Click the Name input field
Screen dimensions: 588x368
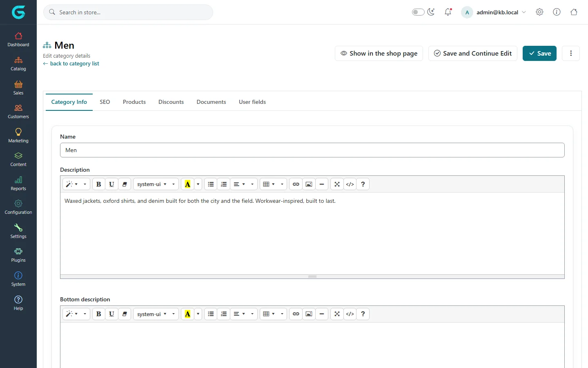pyautogui.click(x=312, y=150)
